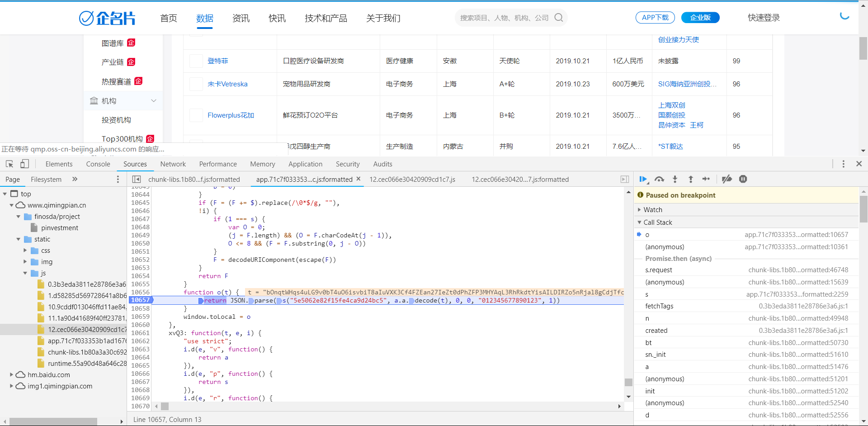The width and height of the screenshot is (868, 426).
Task: Open 12.cec066e30420909cd1c7.js file tab
Action: pos(412,180)
